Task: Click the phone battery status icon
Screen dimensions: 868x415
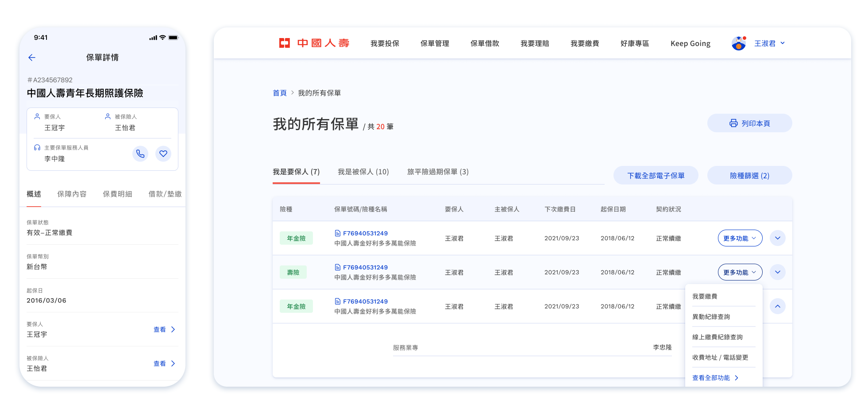Action: tap(174, 38)
